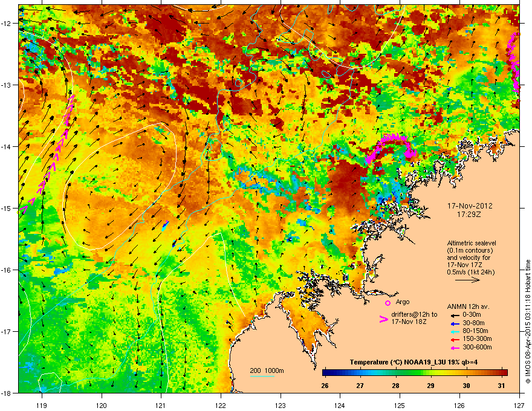532x411 pixels.
Task: Click the '300-600m' depth label
Action: (x=477, y=348)
